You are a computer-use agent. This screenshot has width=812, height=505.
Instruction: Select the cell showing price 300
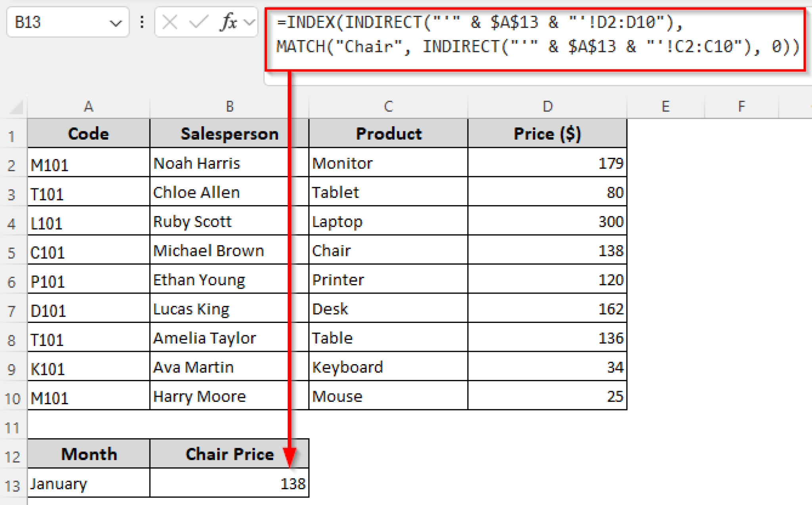[x=547, y=221]
